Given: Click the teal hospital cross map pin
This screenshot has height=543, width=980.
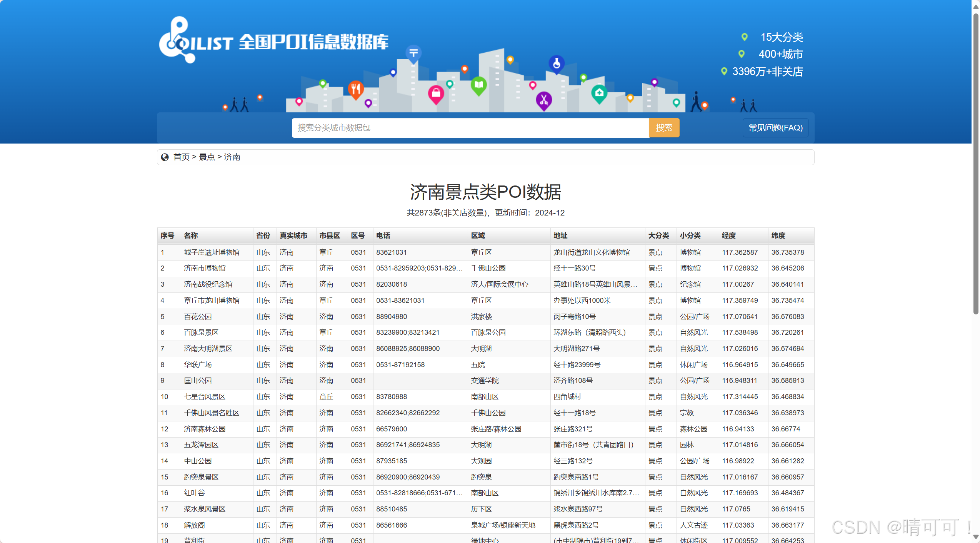Looking at the screenshot, I should 599,93.
